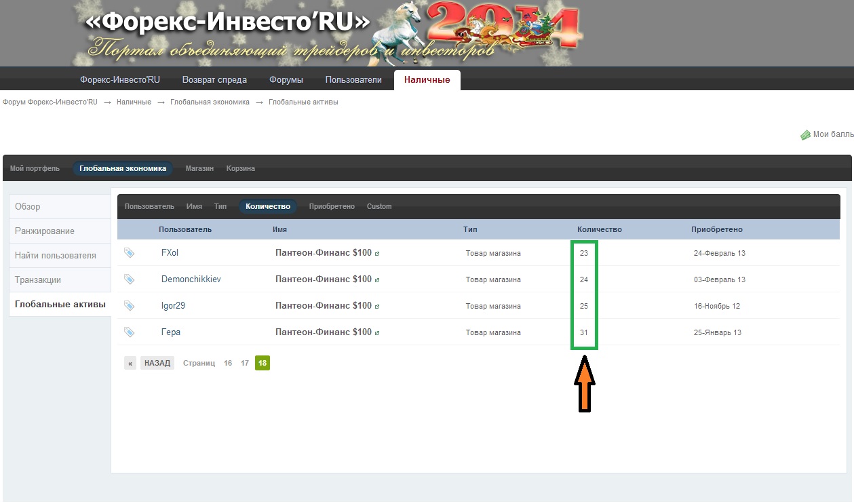Viewport: 854px width, 504px height.
Task: Click the Количество table column header
Action: [600, 229]
